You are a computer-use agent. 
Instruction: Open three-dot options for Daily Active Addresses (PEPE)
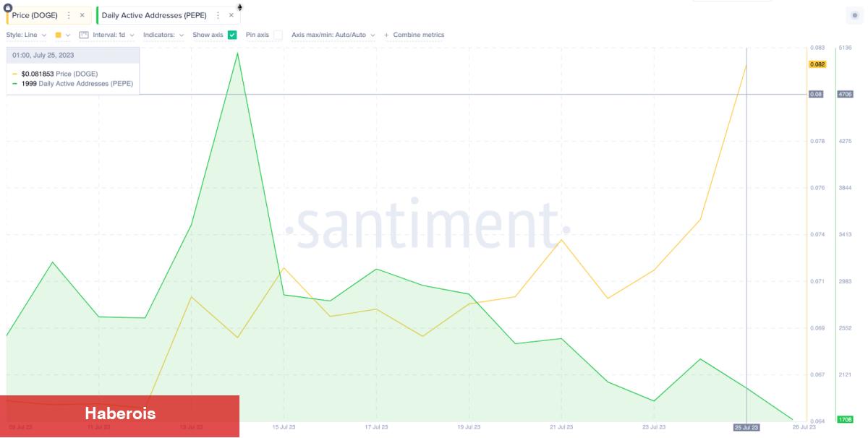[x=218, y=15]
